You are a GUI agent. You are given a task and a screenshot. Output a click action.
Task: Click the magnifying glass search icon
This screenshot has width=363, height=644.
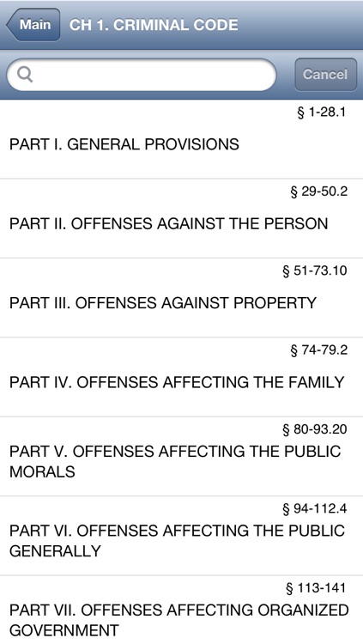[x=25, y=75]
